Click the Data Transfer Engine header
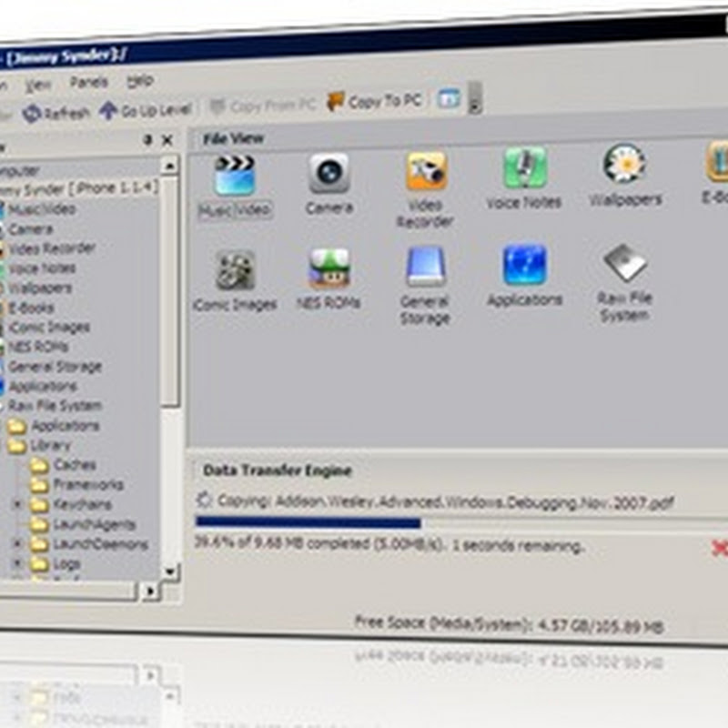The image size is (728, 728). tap(278, 470)
